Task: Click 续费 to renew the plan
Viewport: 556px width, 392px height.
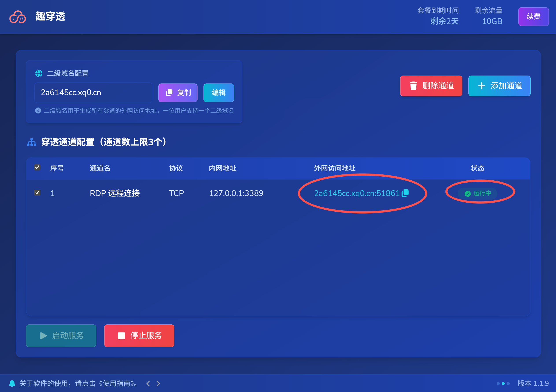Action: pyautogui.click(x=533, y=17)
